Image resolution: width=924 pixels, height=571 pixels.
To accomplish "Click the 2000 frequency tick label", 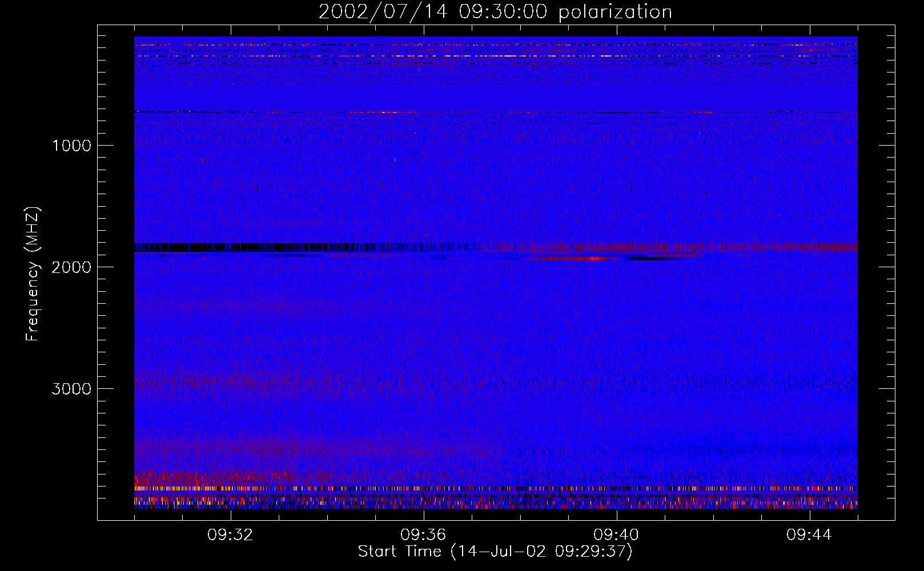I will (x=71, y=267).
